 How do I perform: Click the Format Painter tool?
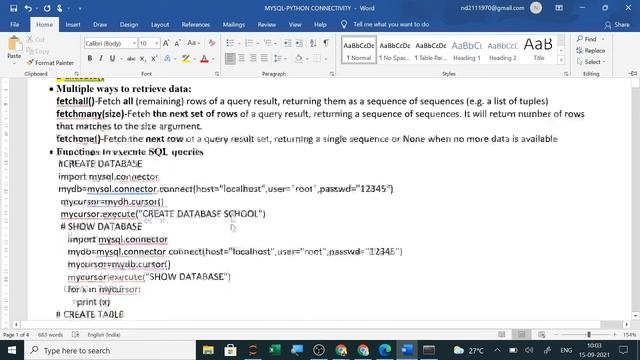(x=50, y=62)
